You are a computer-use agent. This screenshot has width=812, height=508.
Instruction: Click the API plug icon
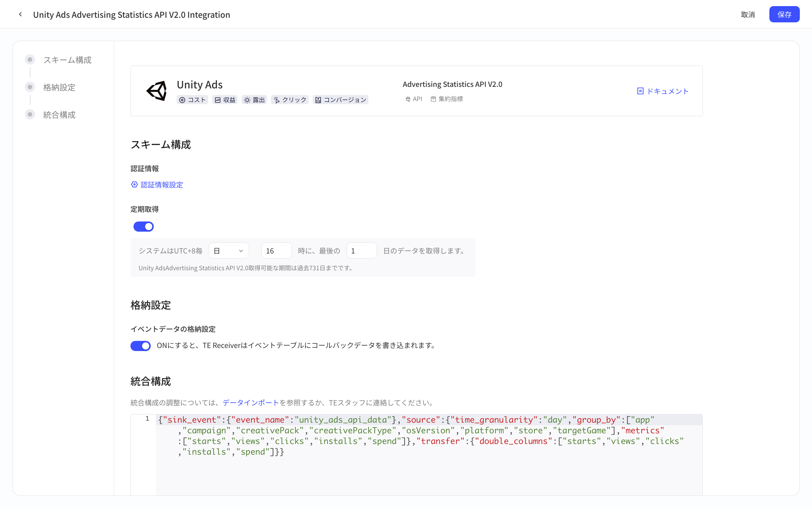(408, 99)
